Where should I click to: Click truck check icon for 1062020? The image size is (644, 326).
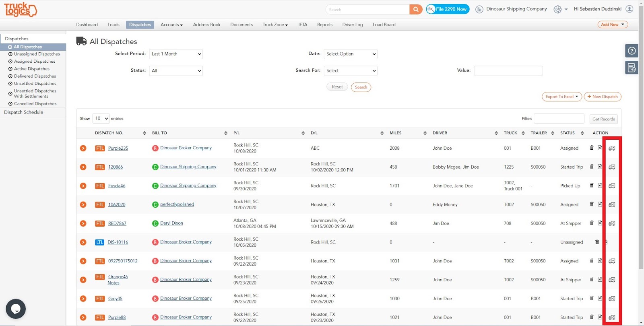point(612,204)
